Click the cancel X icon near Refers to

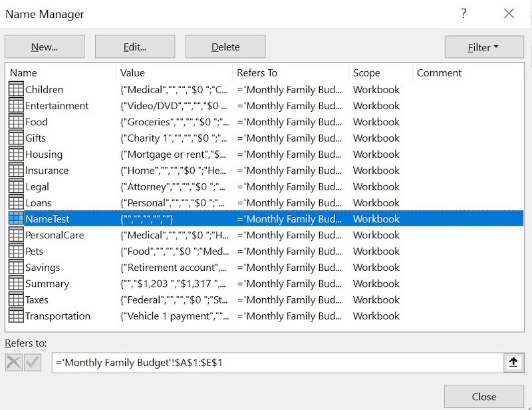click(13, 363)
